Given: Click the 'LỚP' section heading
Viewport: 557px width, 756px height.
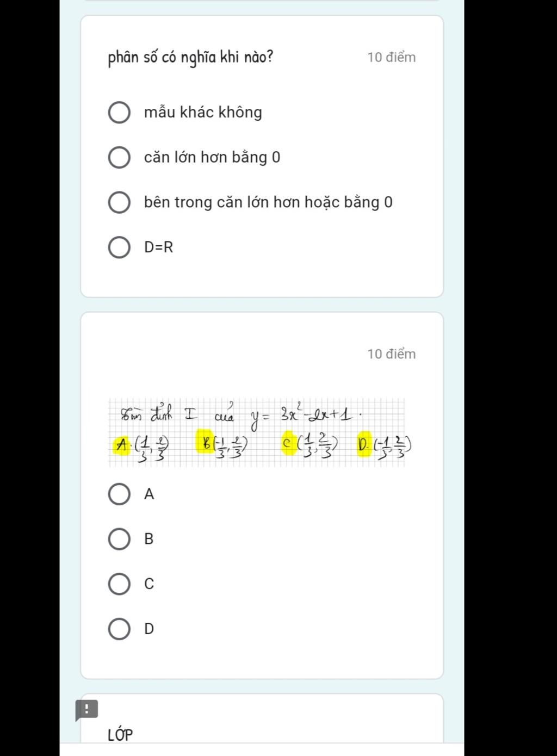Looking at the screenshot, I should pyautogui.click(x=120, y=735).
